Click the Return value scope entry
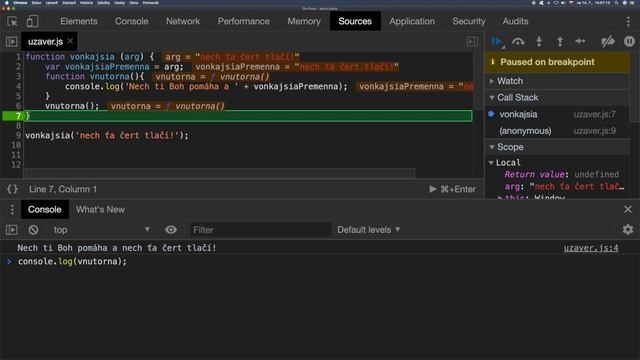640x360 pixels. [562, 174]
